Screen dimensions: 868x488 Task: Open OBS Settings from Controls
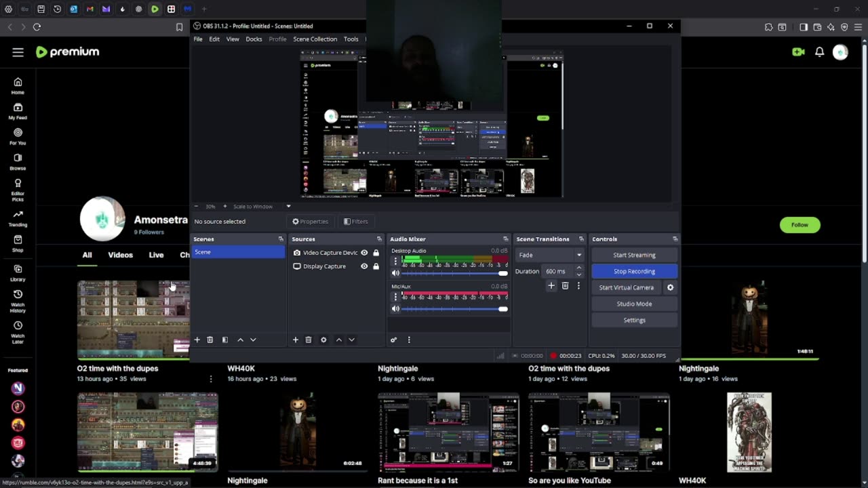[x=634, y=320]
